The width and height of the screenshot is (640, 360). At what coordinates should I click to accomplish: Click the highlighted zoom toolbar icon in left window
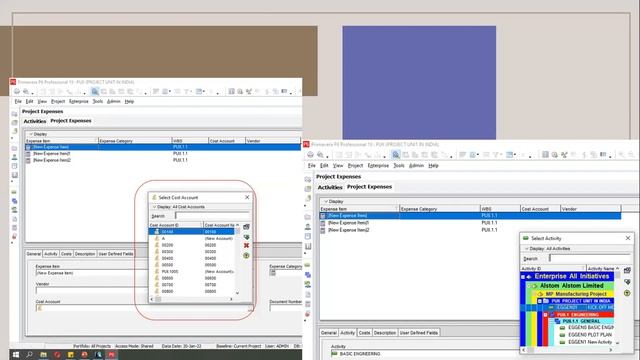[95, 91]
